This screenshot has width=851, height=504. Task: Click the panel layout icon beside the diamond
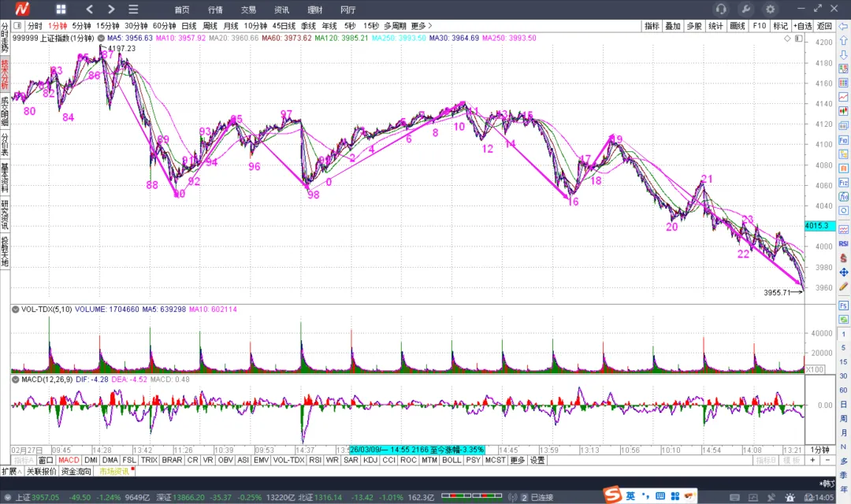[798, 39]
